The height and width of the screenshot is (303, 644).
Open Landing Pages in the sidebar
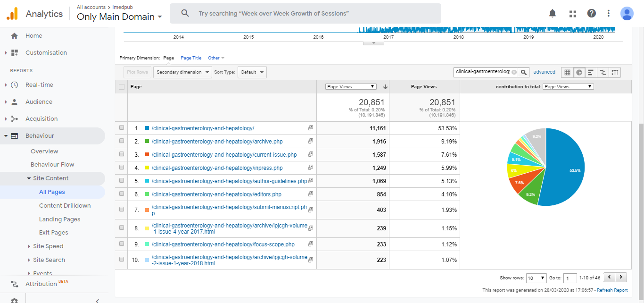[x=59, y=219]
